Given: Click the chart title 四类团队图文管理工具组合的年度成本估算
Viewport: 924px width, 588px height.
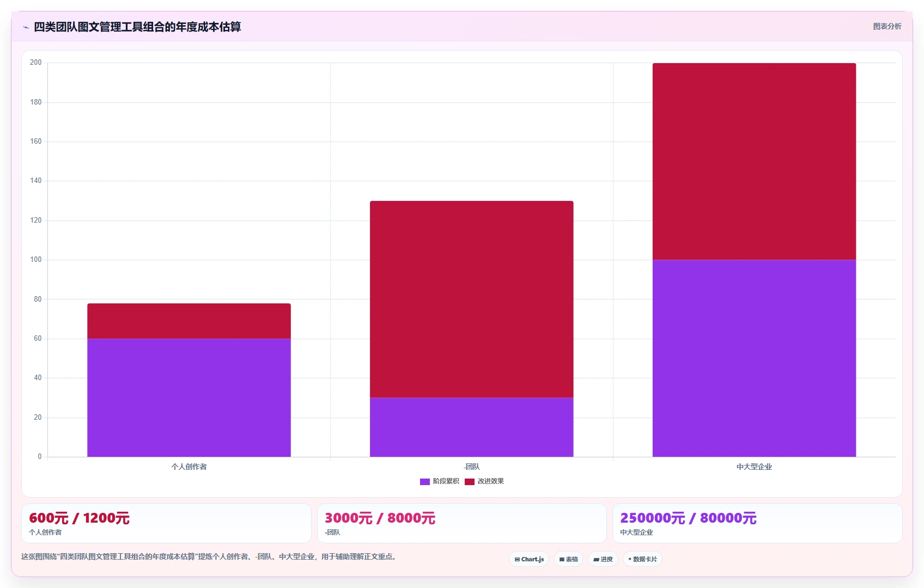Looking at the screenshot, I should click(x=137, y=27).
